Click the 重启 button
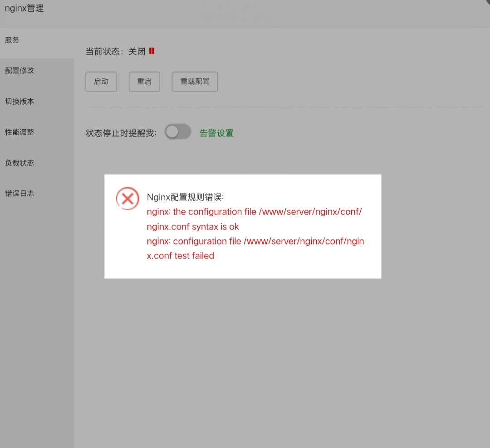The height and width of the screenshot is (448, 490). pyautogui.click(x=144, y=82)
